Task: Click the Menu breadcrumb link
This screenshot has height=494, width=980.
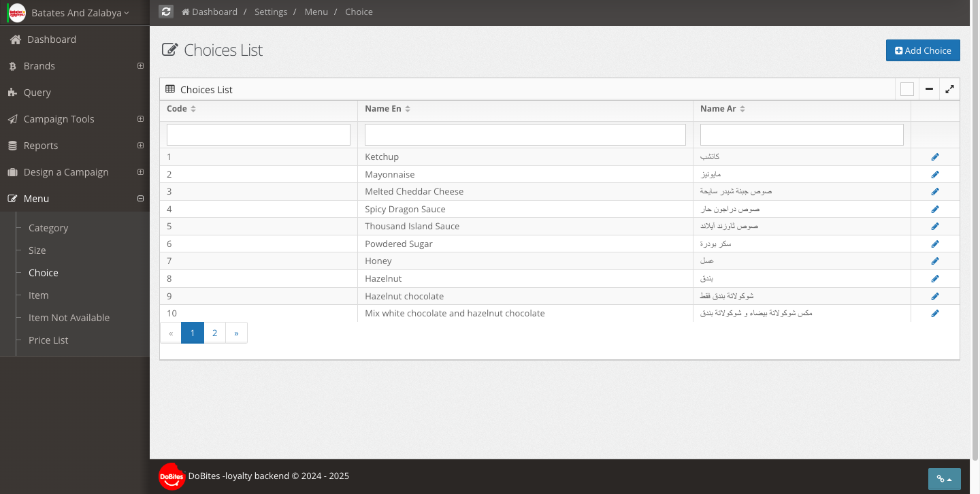Action: (316, 12)
